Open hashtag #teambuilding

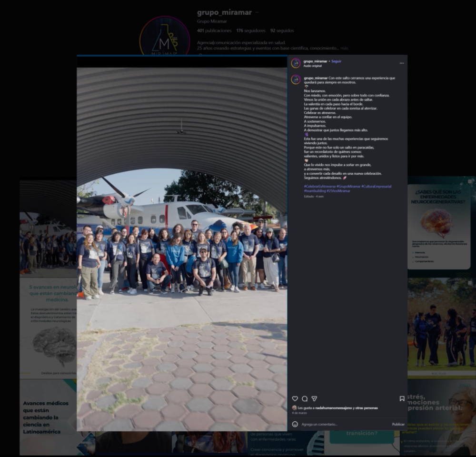tap(315, 191)
